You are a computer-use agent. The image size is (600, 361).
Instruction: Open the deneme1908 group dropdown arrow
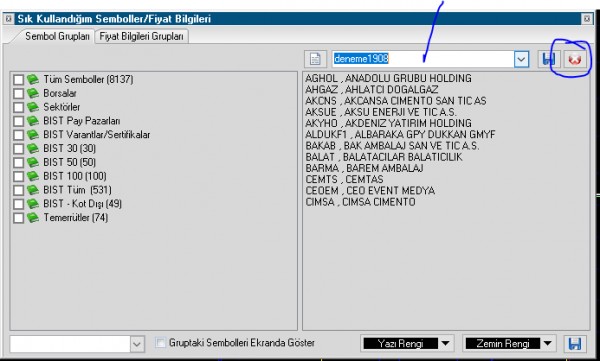click(521, 59)
